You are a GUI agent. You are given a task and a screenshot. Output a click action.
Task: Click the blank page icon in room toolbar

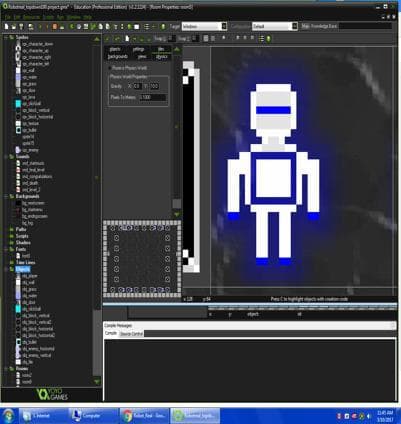pos(127,39)
